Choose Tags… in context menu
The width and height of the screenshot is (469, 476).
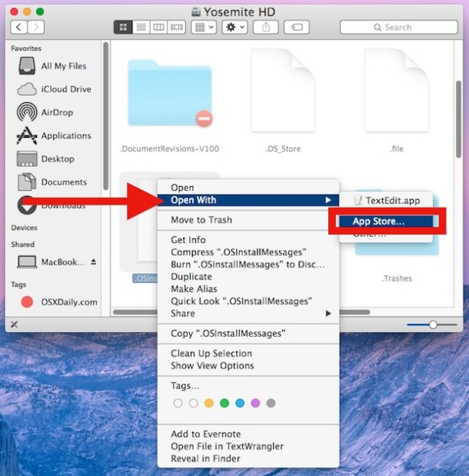(248, 385)
